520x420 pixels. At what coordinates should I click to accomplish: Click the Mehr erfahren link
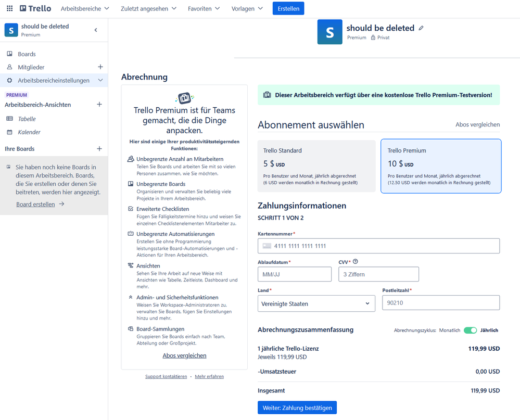point(209,377)
